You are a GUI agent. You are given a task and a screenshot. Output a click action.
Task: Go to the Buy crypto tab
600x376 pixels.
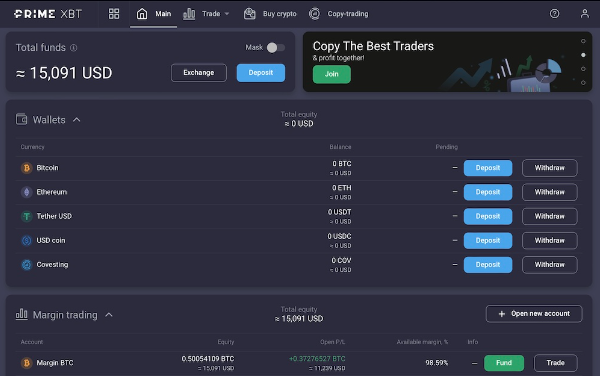pos(270,14)
